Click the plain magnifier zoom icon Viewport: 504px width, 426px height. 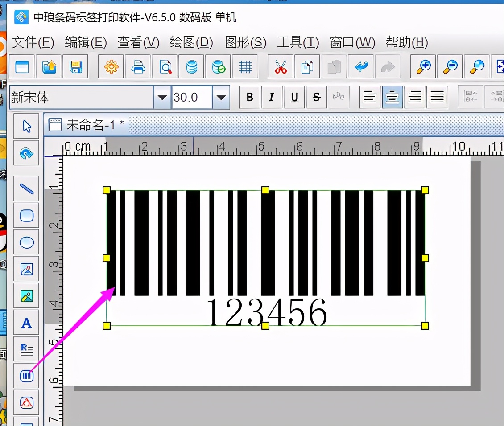477,66
